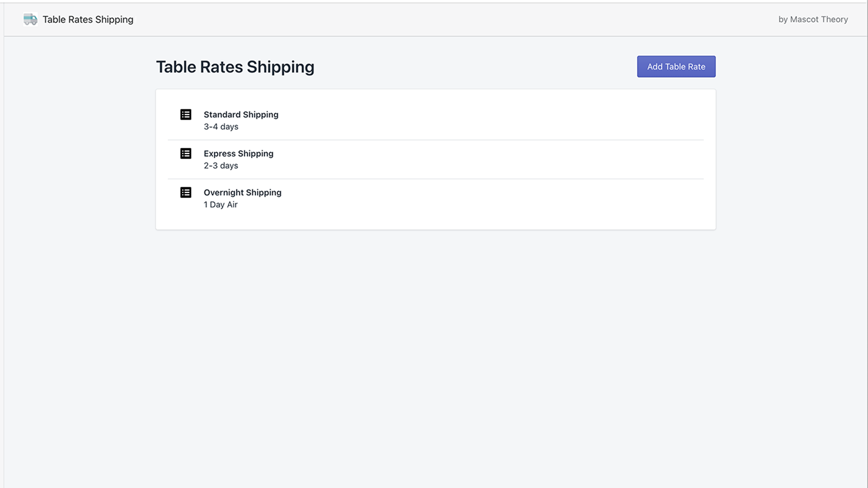The height and width of the screenshot is (488, 868).
Task: Click the table icon beside Express Shipping
Action: click(x=186, y=153)
